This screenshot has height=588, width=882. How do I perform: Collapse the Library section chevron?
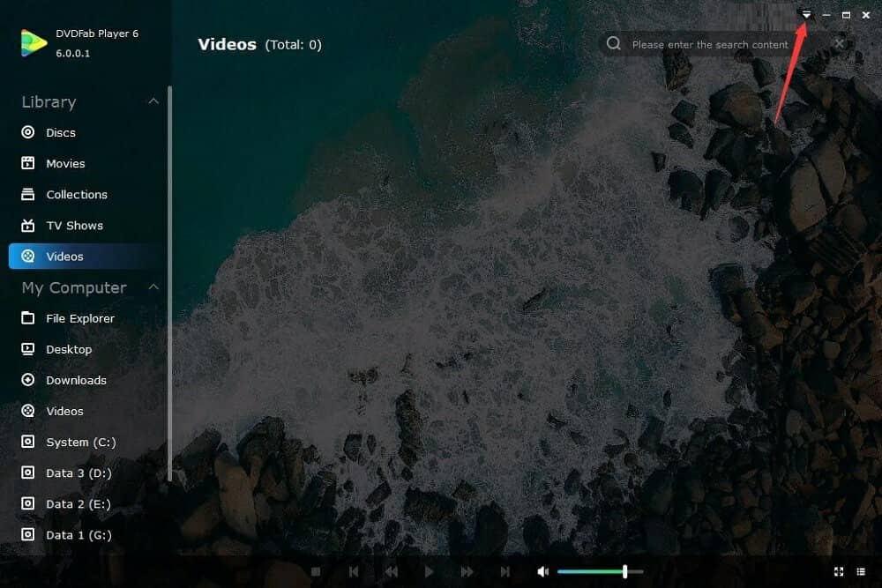coord(153,101)
